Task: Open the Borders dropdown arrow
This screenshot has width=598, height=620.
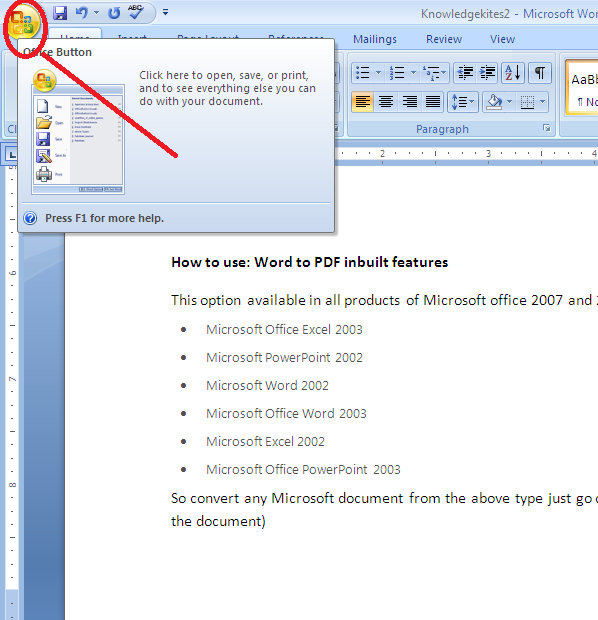Action: tap(543, 102)
